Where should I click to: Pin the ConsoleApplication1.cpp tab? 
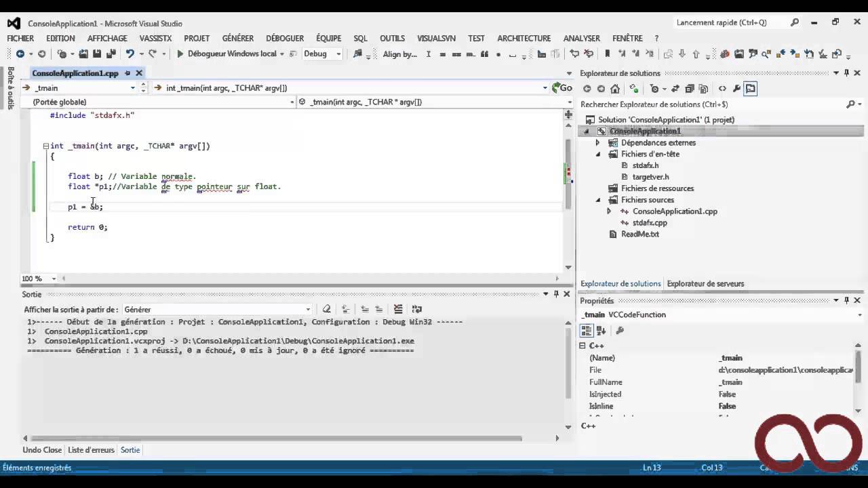127,73
